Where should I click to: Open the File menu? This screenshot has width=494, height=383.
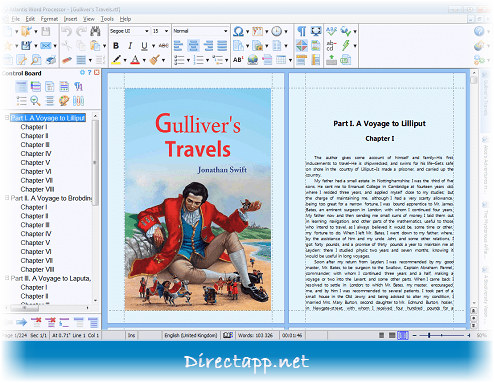[16, 19]
